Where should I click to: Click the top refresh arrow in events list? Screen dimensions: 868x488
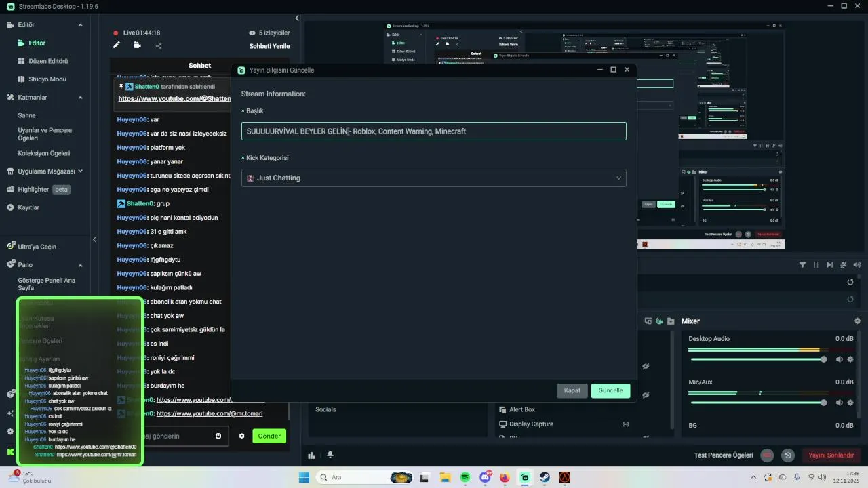point(850,282)
